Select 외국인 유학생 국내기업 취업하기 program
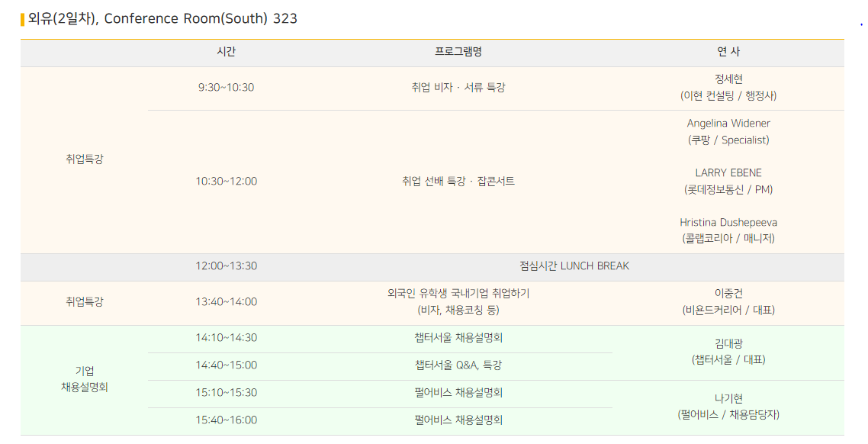 click(458, 294)
